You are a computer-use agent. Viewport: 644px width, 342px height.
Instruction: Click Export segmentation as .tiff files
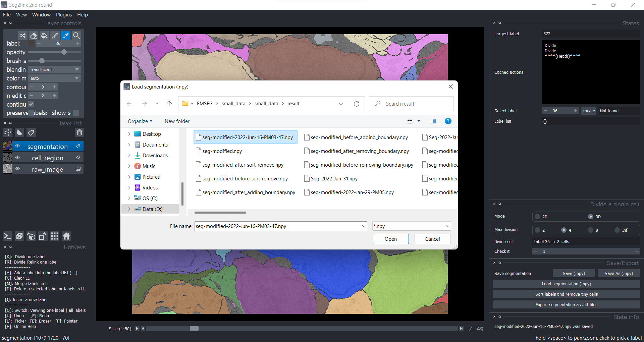(x=566, y=304)
